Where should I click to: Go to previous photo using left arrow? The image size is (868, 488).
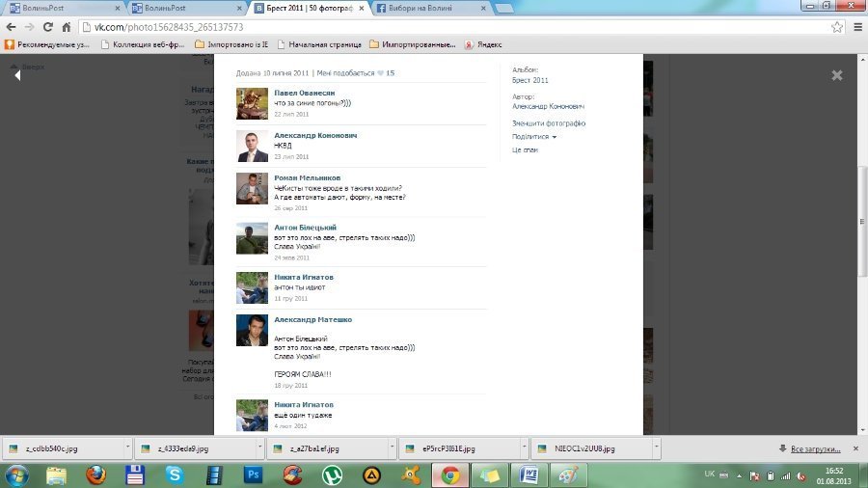17,75
